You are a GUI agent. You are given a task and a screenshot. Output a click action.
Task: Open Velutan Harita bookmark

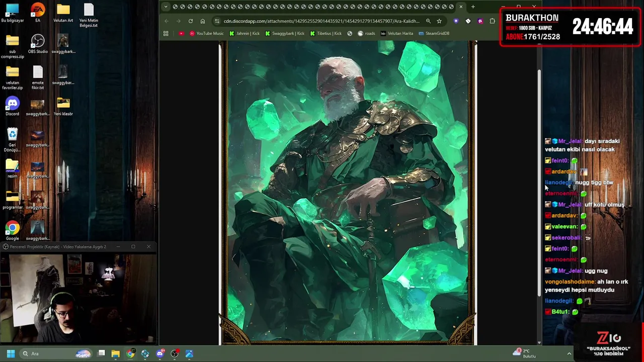point(396,33)
